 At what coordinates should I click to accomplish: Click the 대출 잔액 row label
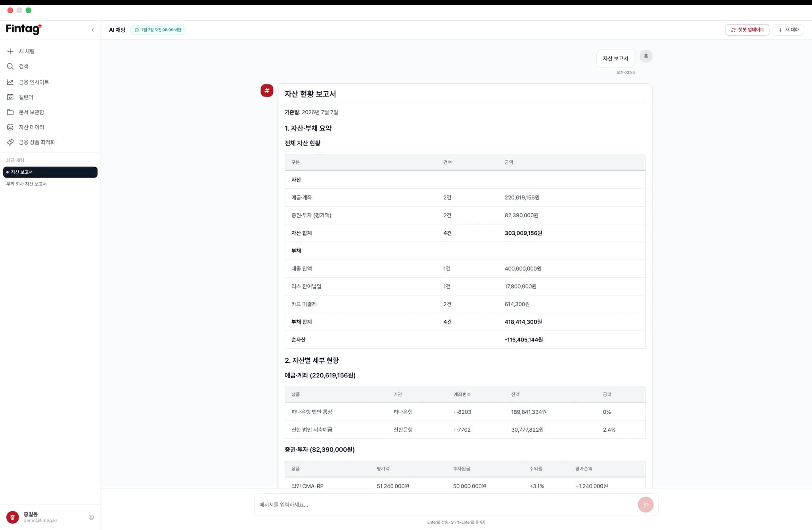[301, 268]
